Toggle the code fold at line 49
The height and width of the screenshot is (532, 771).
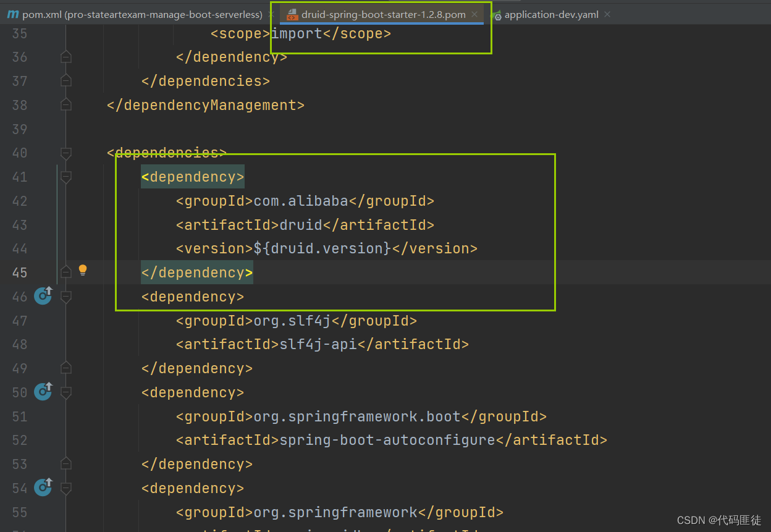[x=65, y=368]
